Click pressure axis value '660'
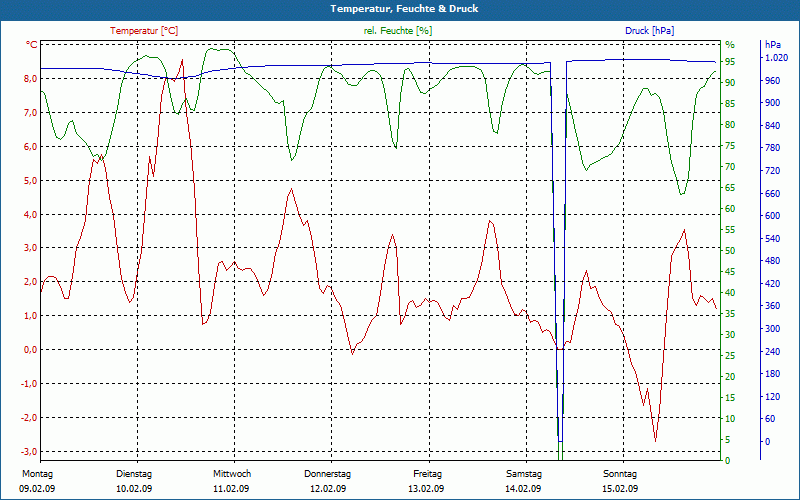This screenshot has width=800, height=500. pos(773,194)
